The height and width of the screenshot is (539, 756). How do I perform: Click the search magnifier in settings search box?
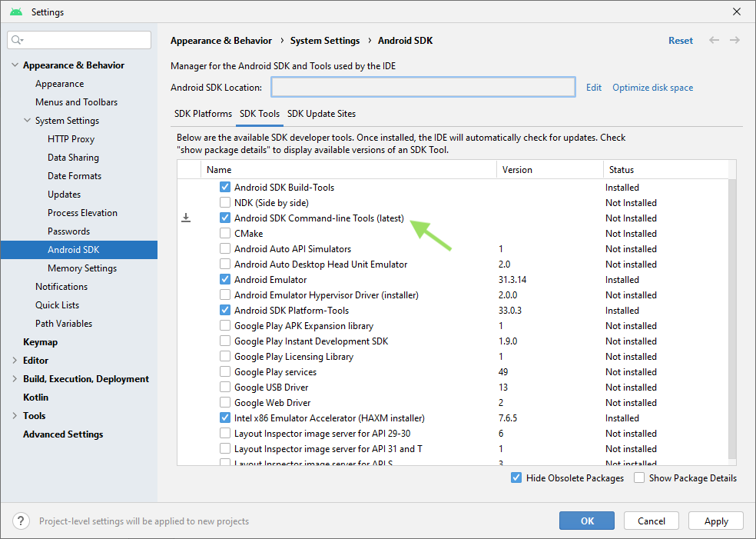(x=16, y=39)
